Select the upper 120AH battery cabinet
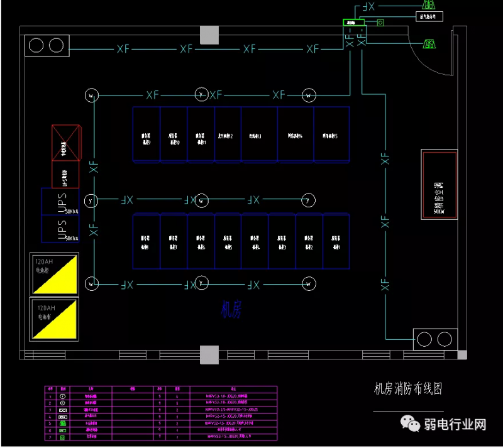The width and height of the screenshot is (503, 448). click(x=55, y=273)
